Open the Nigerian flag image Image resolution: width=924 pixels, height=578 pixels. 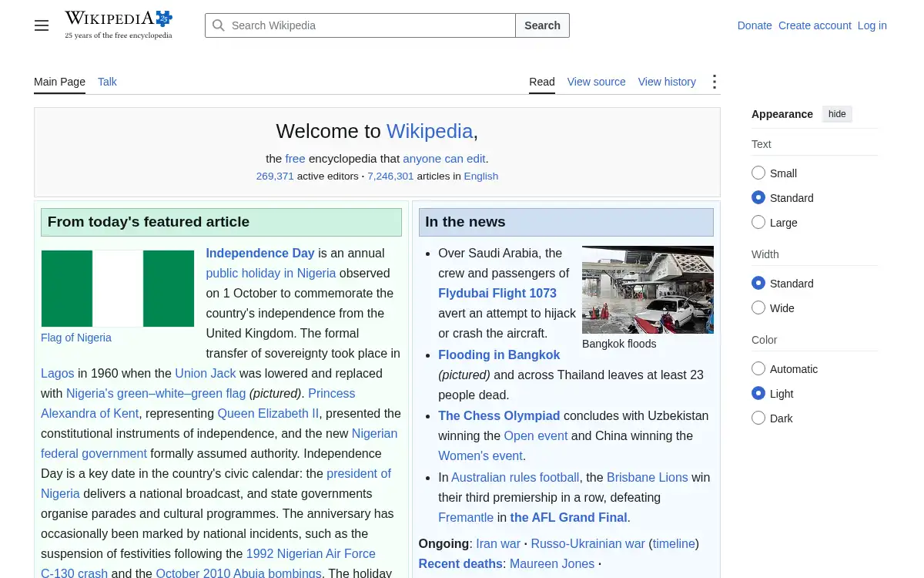pyautogui.click(x=118, y=288)
